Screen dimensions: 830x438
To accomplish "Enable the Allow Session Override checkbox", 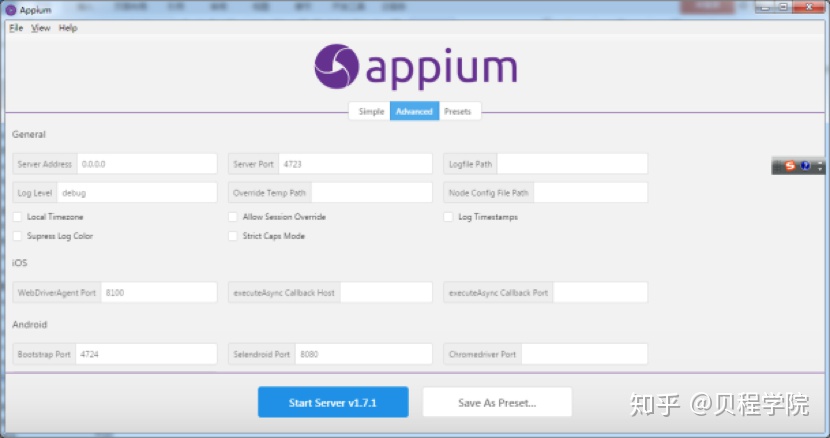I will click(233, 217).
